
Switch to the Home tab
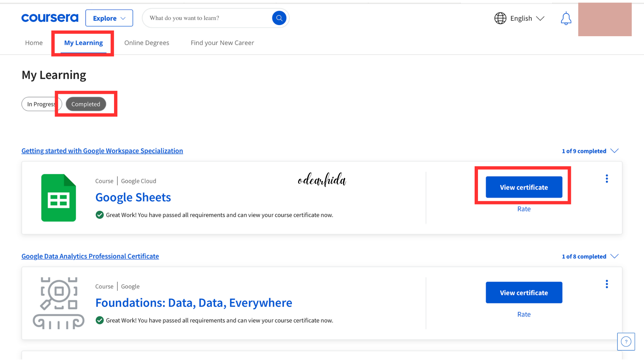pyautogui.click(x=34, y=43)
